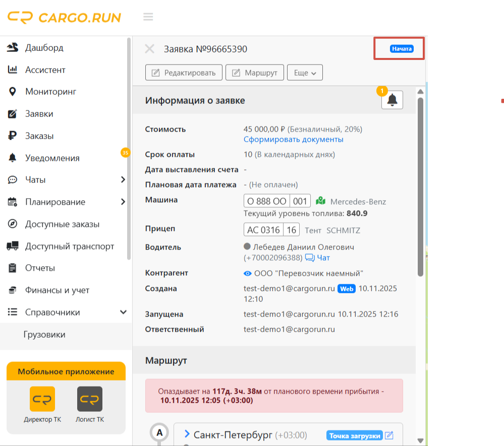Click the Точка загрузки badge
Image resolution: width=504 pixels, height=446 pixels.
point(355,436)
